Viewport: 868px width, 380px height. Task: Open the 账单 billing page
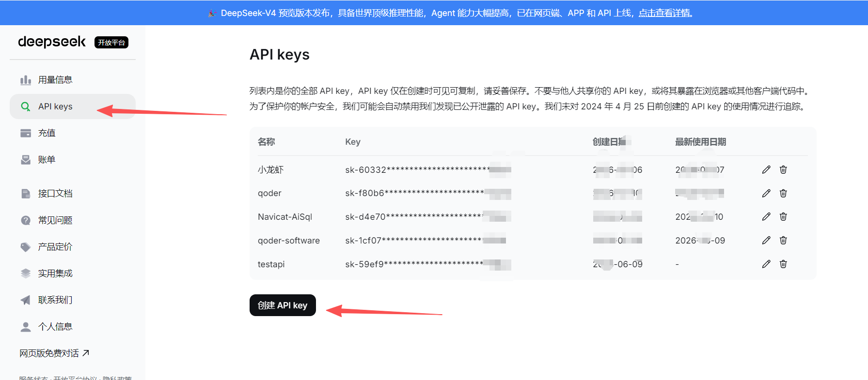(73, 160)
